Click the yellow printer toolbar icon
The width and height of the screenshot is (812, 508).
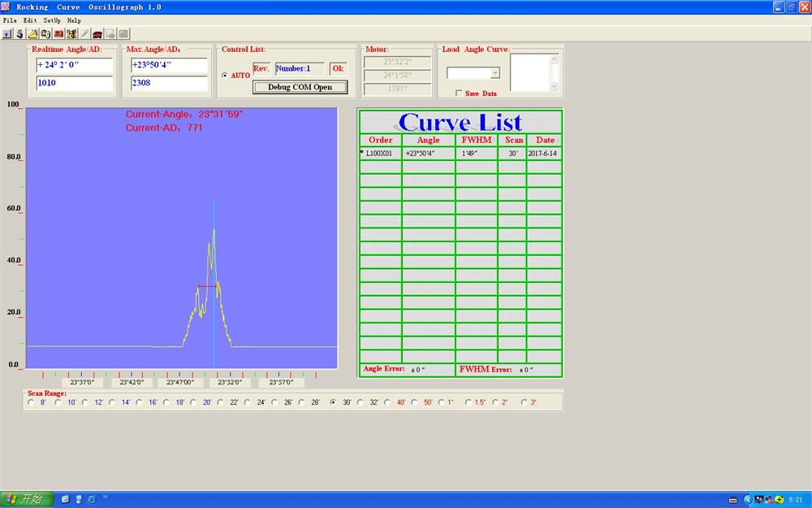(x=32, y=33)
